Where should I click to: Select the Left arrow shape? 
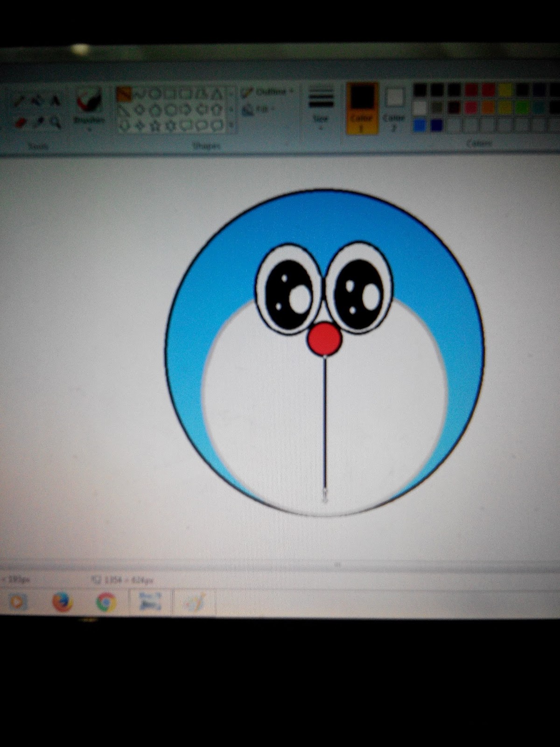(201, 110)
